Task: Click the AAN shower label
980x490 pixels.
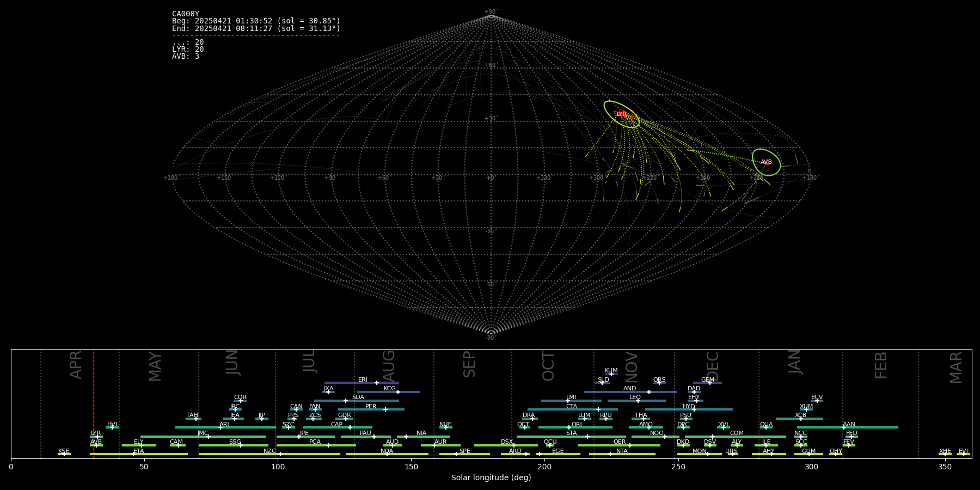Action: click(x=849, y=425)
